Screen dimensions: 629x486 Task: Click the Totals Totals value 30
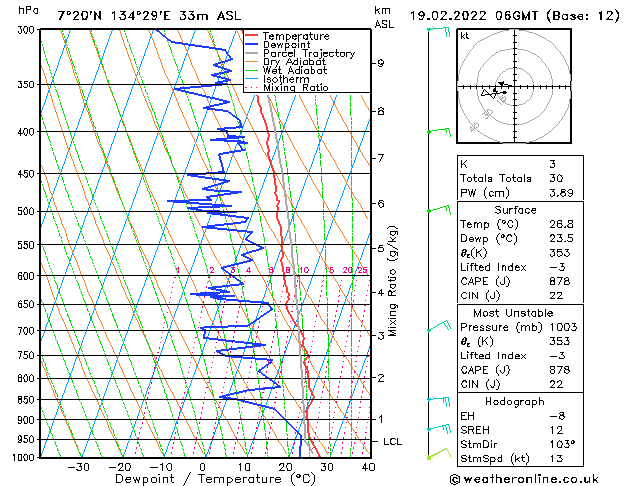point(556,178)
